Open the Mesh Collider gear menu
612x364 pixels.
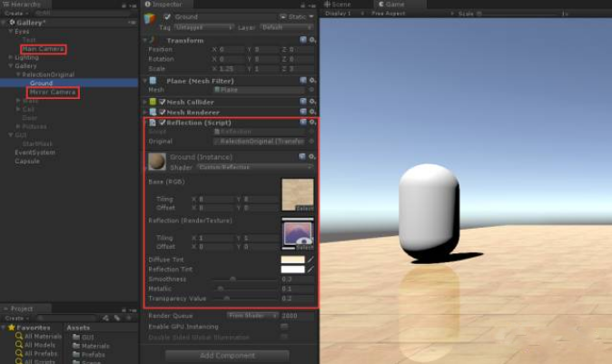tap(313, 102)
